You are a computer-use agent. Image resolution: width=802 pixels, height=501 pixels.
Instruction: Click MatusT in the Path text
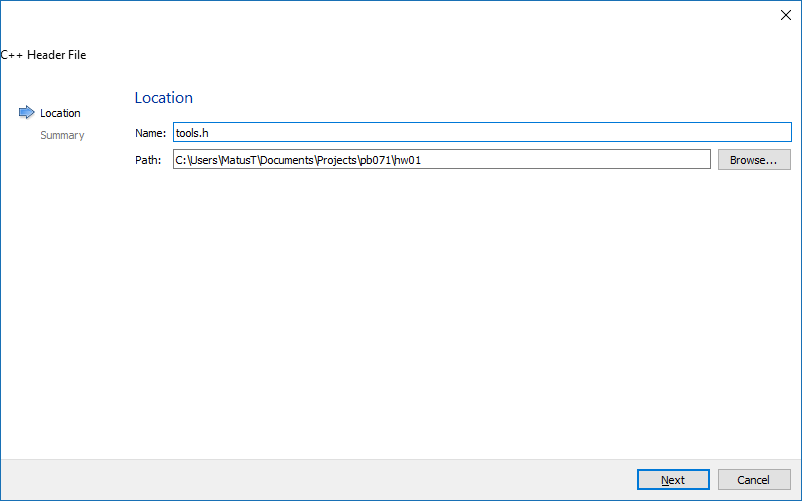tap(239, 160)
